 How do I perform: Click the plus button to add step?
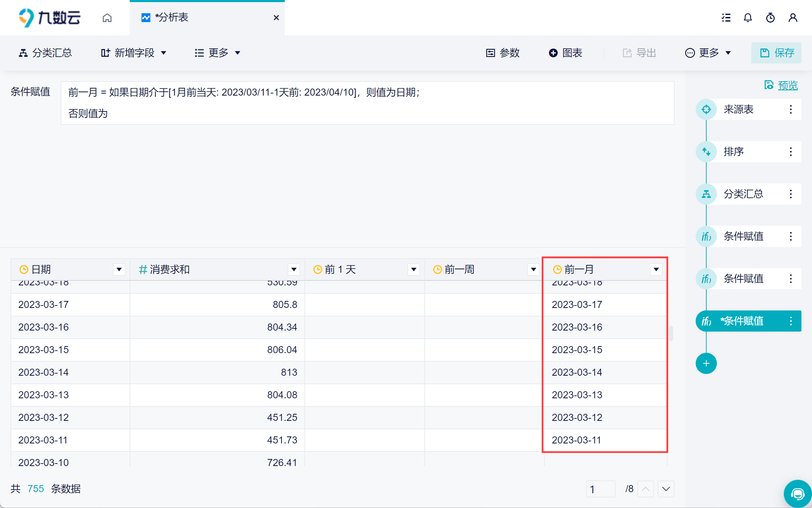[706, 363]
